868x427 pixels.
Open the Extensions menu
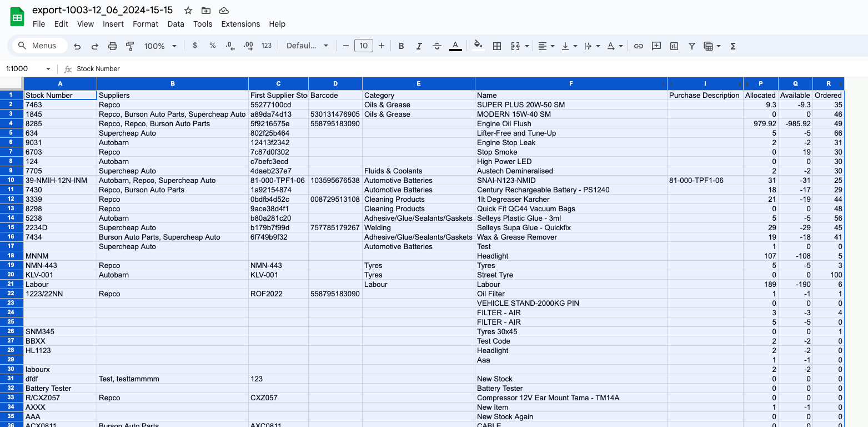coord(240,24)
